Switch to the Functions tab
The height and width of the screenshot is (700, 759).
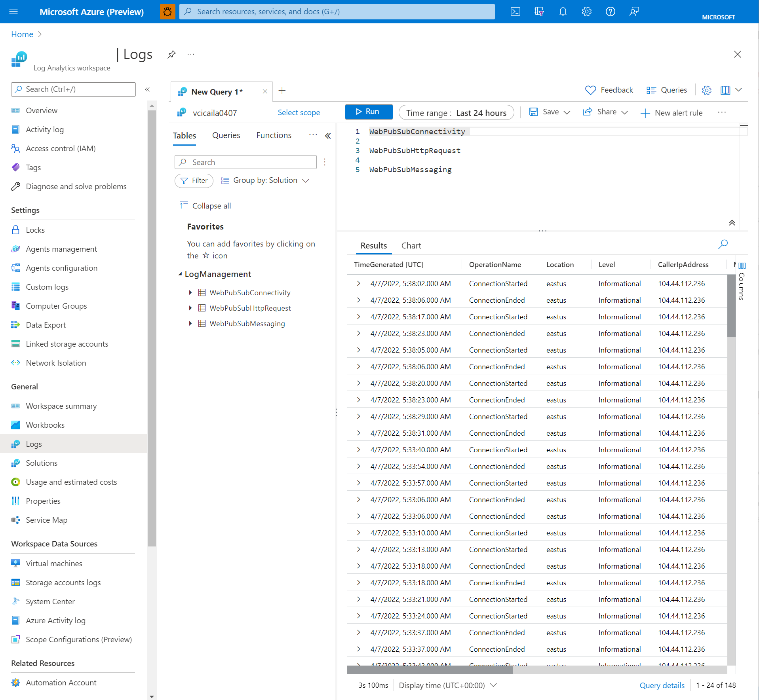click(x=274, y=135)
